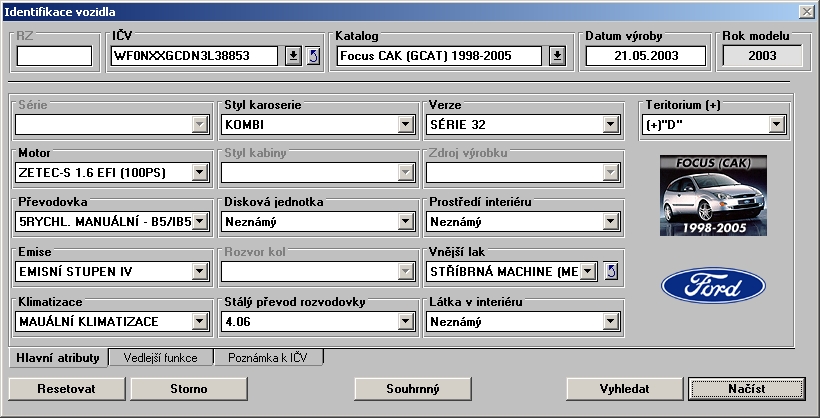
Task: Click the refresh icon next to IČV field
Action: click(313, 55)
